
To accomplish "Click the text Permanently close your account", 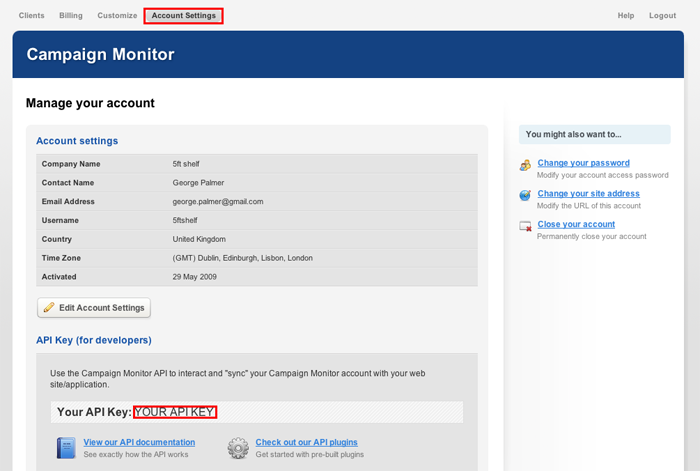I will coord(592,236).
